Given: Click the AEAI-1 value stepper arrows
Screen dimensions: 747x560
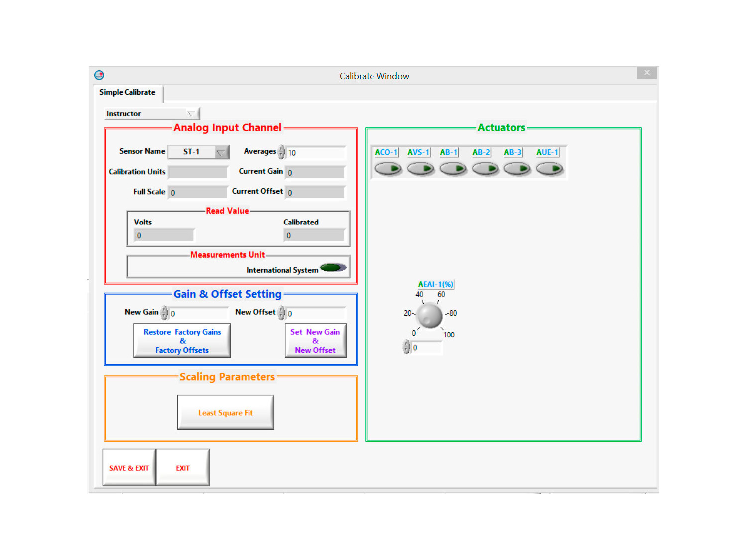Looking at the screenshot, I should pyautogui.click(x=406, y=347).
